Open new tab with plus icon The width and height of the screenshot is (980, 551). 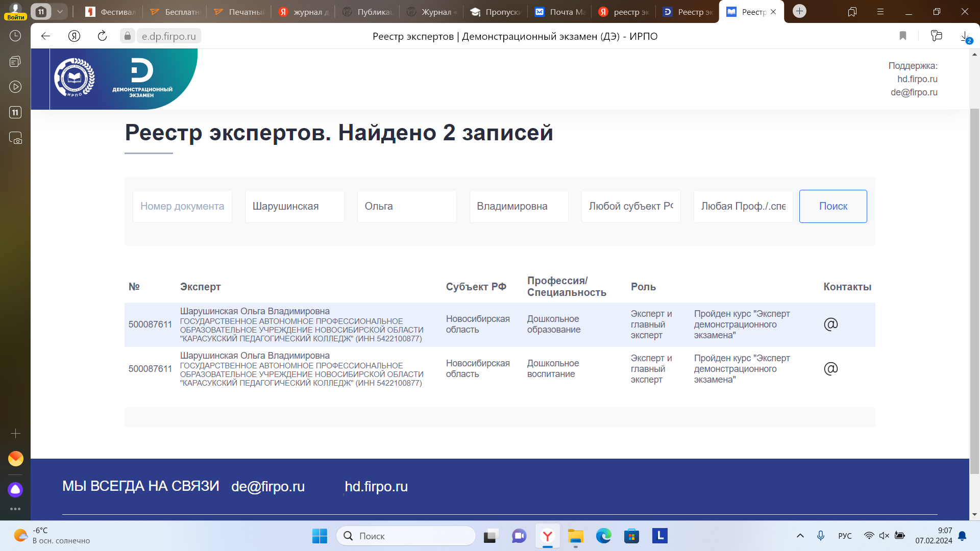[x=799, y=11]
